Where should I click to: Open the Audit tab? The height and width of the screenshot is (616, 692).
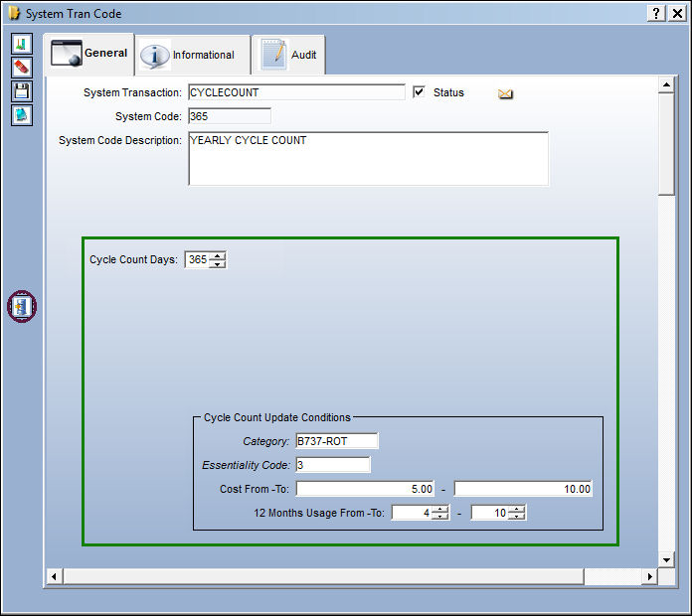pyautogui.click(x=288, y=55)
